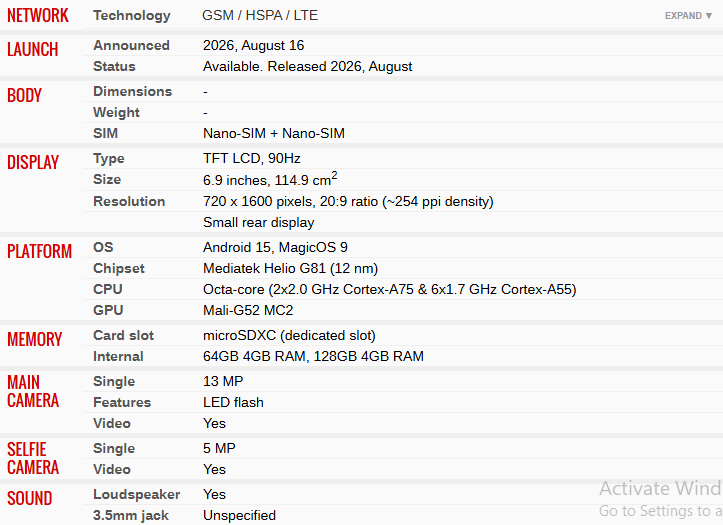
Task: Open the Technology spec label link
Action: tap(132, 16)
